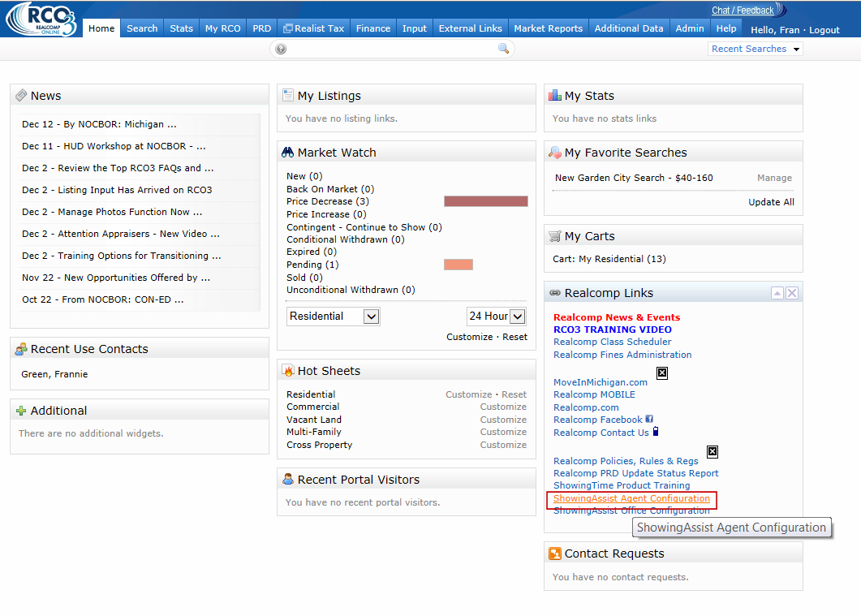Open the Admin menu tab
The image size is (861, 616).
(x=690, y=28)
